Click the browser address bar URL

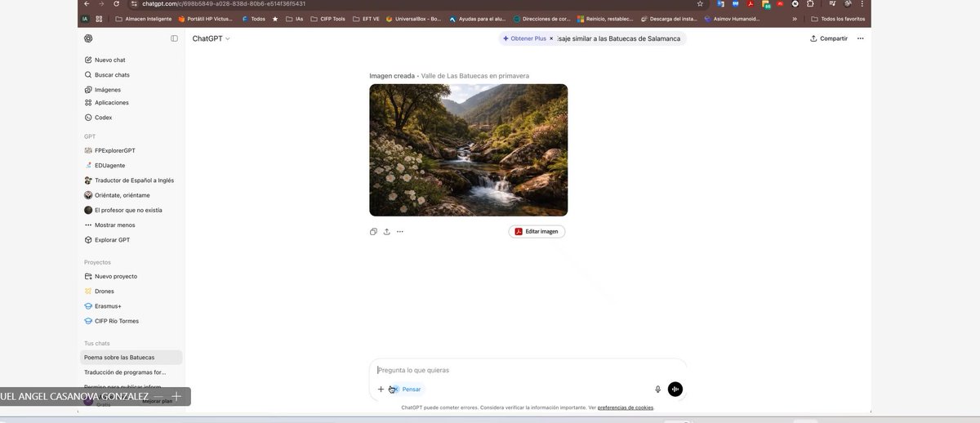coord(224,3)
